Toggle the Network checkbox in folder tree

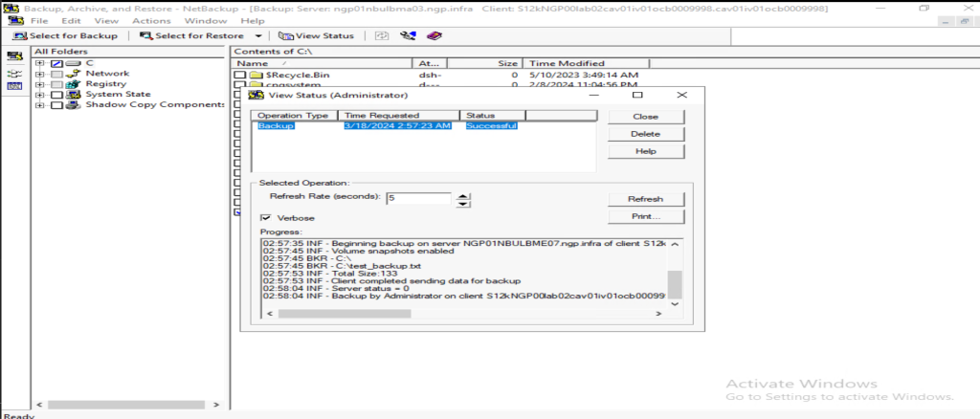[x=56, y=74]
